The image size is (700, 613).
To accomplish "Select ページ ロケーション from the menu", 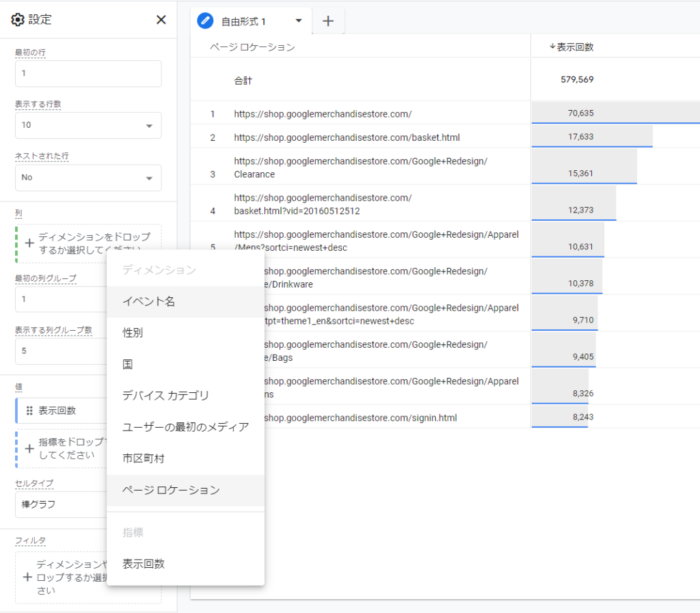I will (x=186, y=490).
